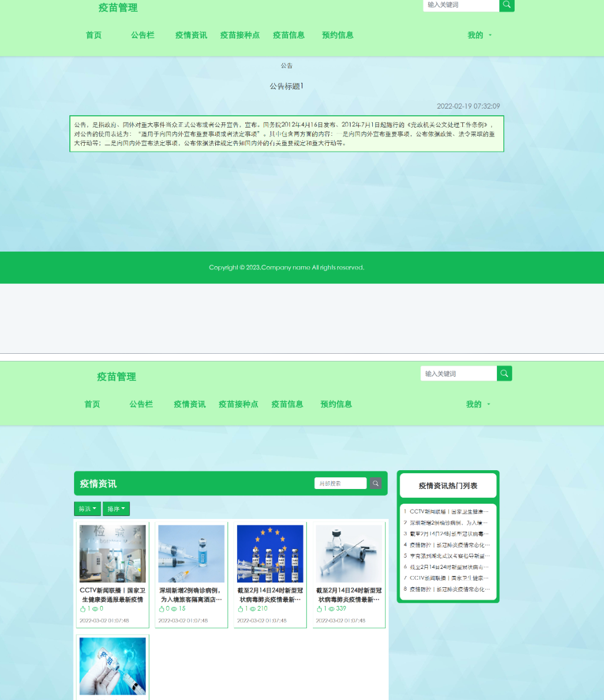Screen dimensions: 604x700
Task: Focus the 输入关键词 search field on the lower page
Action: (458, 373)
